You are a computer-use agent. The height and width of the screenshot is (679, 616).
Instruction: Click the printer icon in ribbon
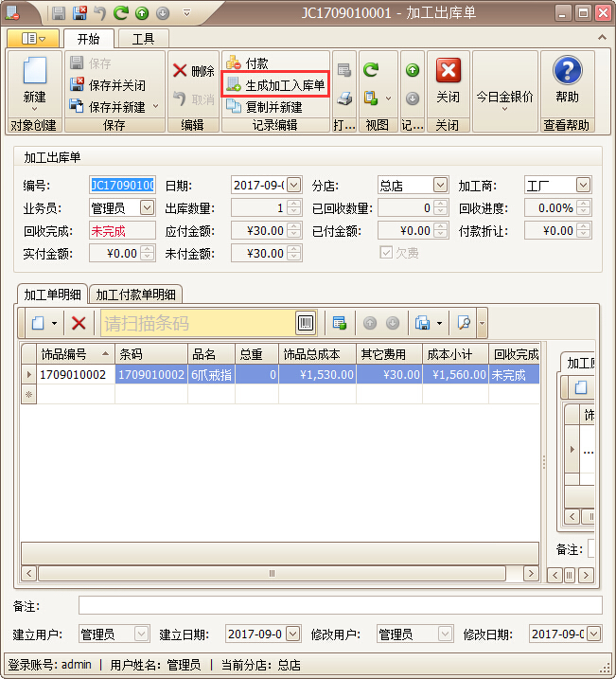point(344,98)
